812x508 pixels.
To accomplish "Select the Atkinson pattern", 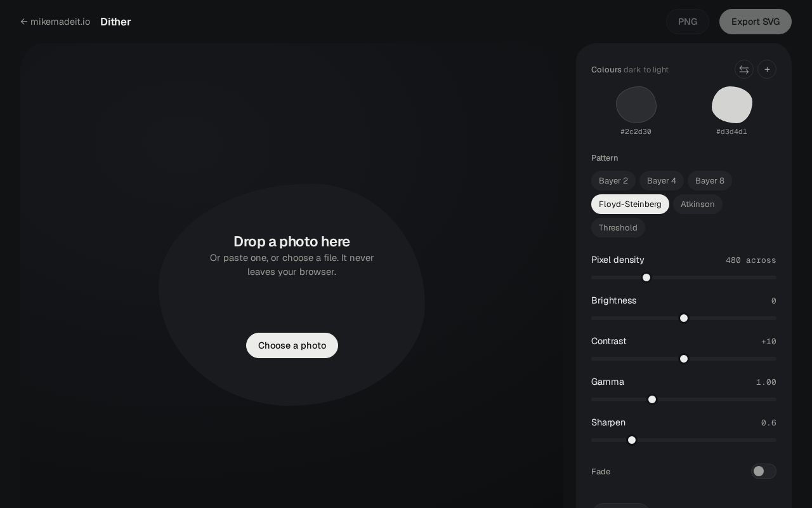I will [x=698, y=204].
